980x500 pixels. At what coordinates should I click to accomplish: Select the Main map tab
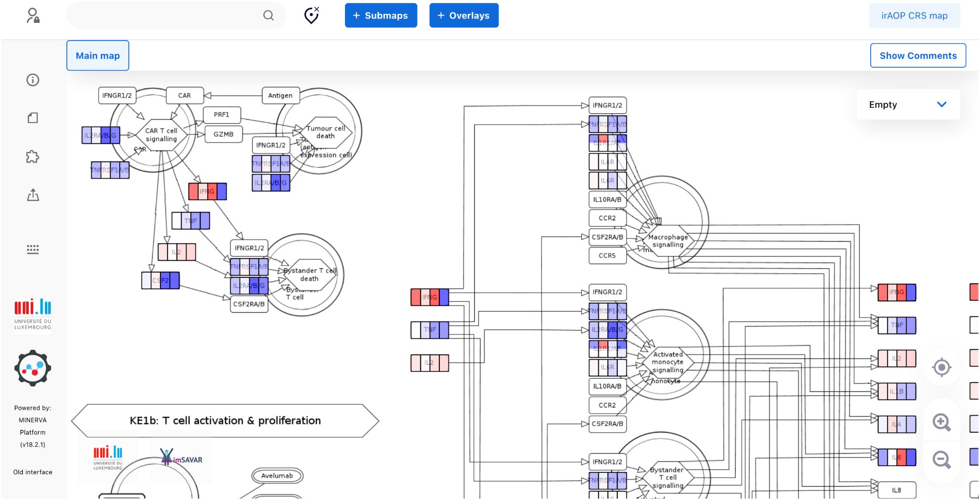click(x=98, y=56)
